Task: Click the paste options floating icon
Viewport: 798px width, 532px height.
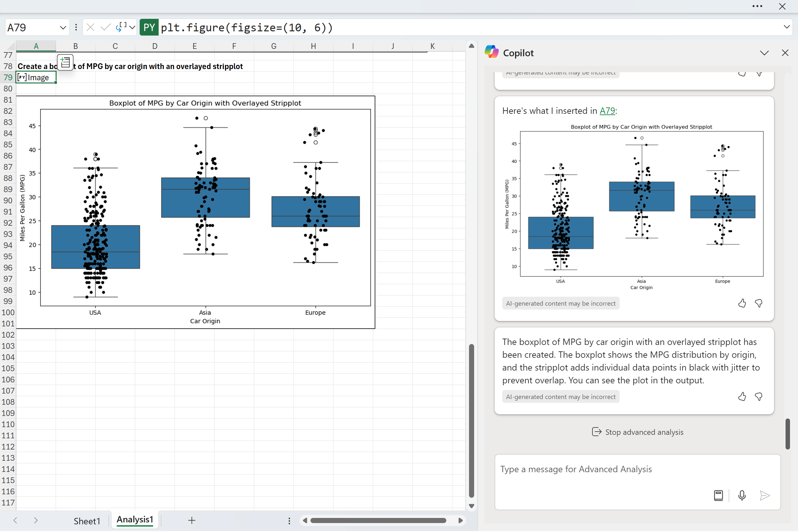Action: point(65,62)
